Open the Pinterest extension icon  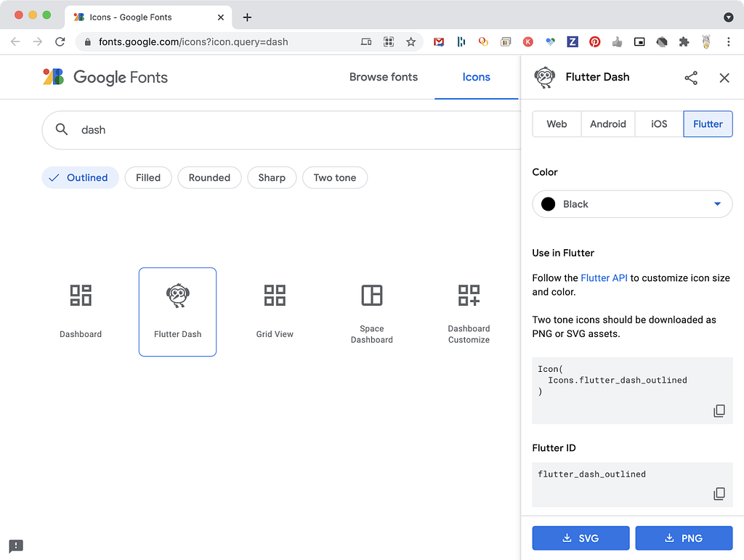[594, 41]
